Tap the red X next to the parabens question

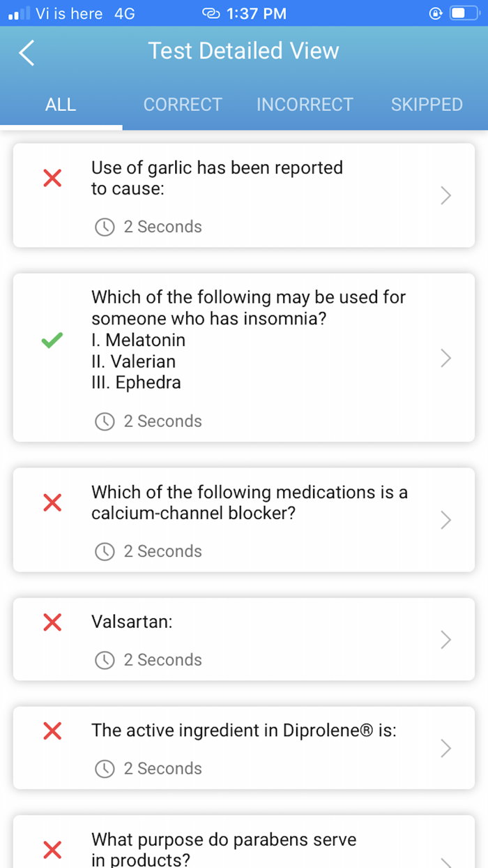pyautogui.click(x=52, y=850)
